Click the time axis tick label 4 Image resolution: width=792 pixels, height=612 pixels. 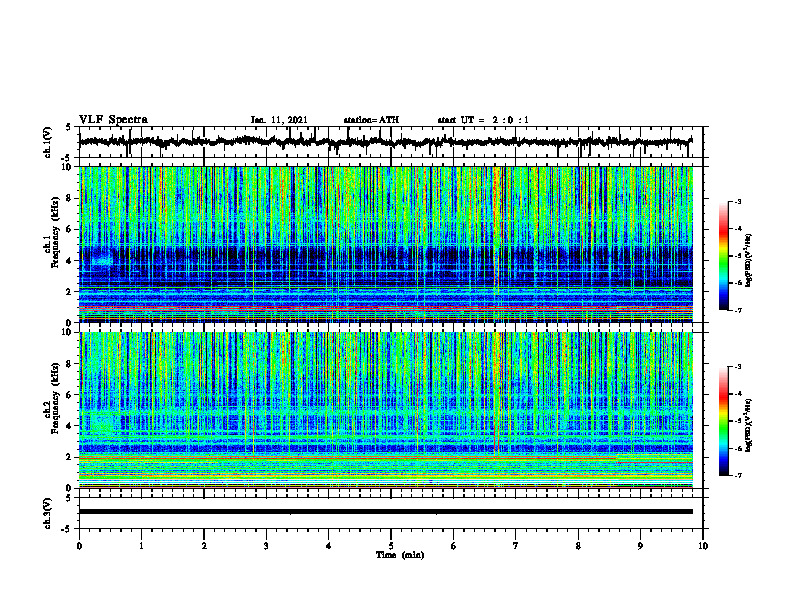329,546
